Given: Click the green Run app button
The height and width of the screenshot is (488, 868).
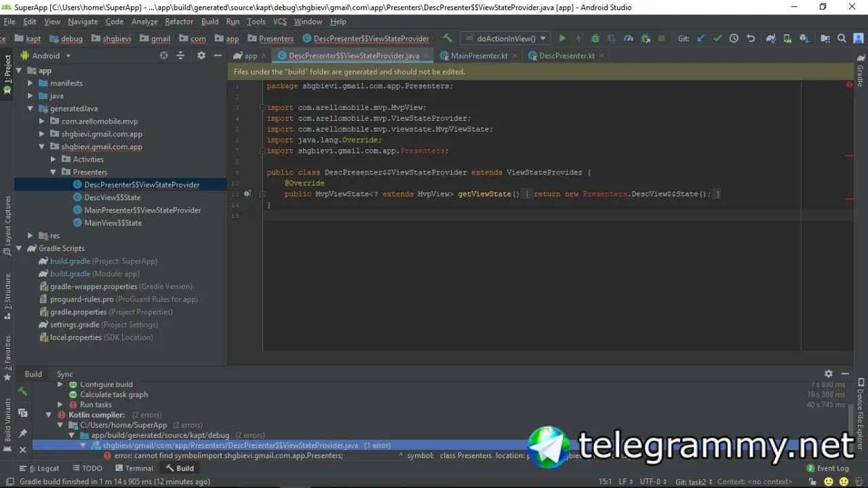Looking at the screenshot, I should (x=562, y=39).
